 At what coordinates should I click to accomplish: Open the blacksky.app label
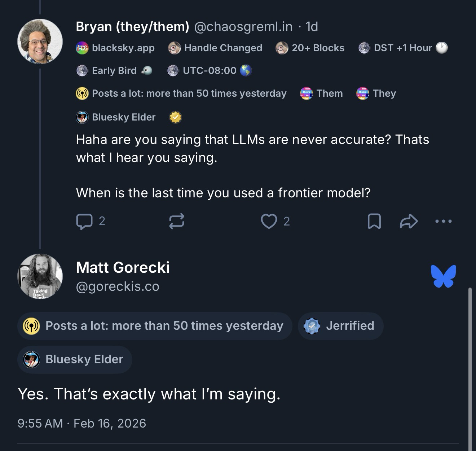pyautogui.click(x=115, y=48)
